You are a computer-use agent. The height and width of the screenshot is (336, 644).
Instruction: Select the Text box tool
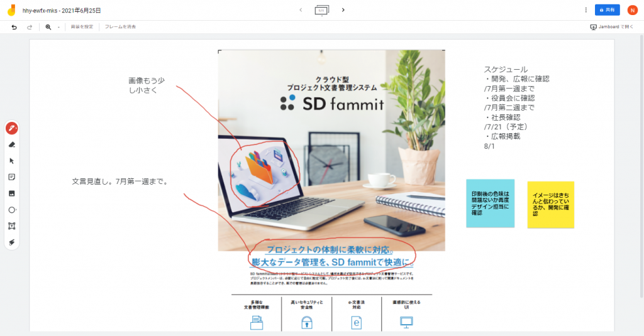click(12, 226)
